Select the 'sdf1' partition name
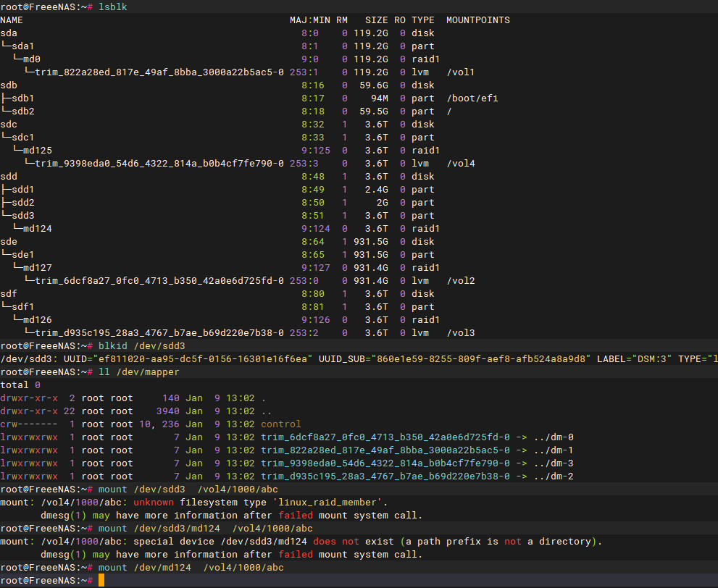Image resolution: width=718 pixels, height=588 pixels. tap(23, 306)
